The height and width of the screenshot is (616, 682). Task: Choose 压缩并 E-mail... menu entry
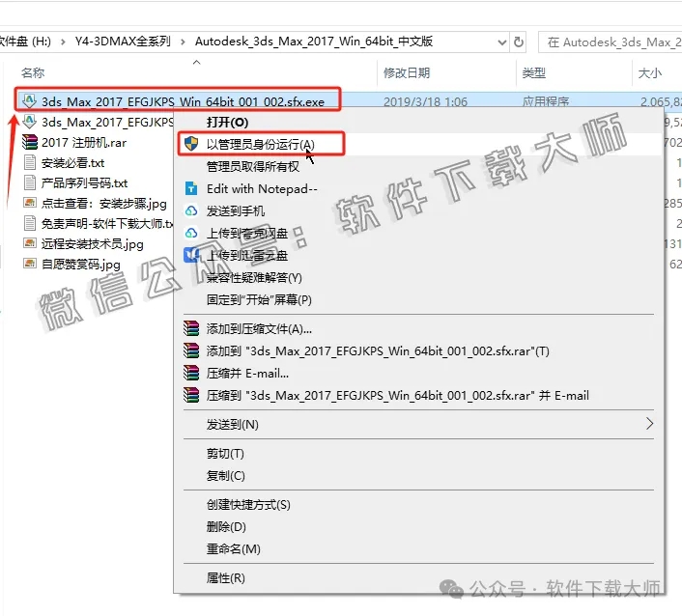[247, 374]
